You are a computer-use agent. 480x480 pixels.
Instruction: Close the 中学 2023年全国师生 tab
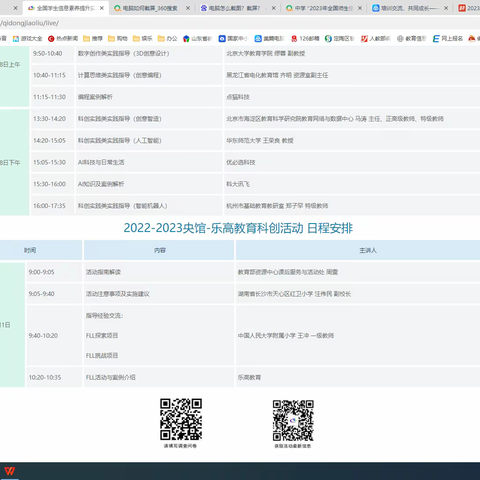tap(360, 8)
